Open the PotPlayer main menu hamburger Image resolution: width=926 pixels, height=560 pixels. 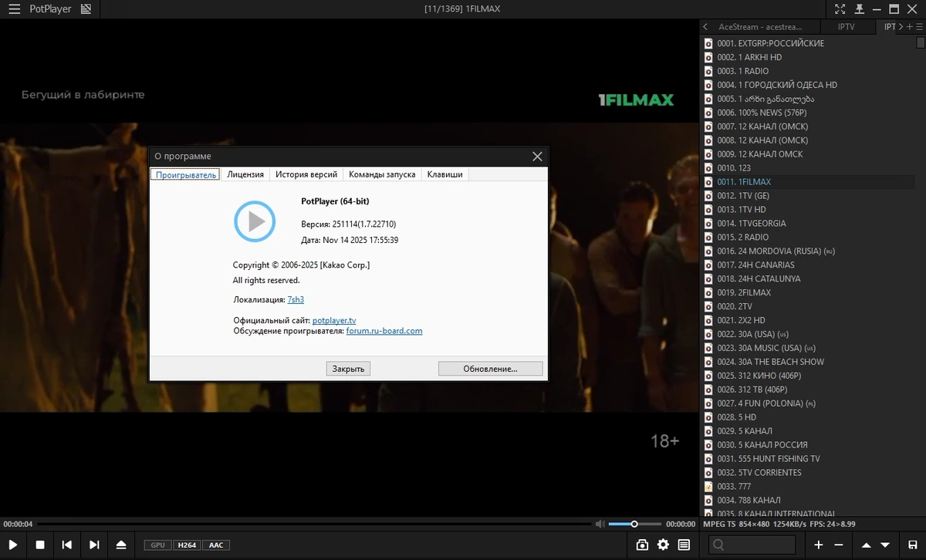[14, 9]
